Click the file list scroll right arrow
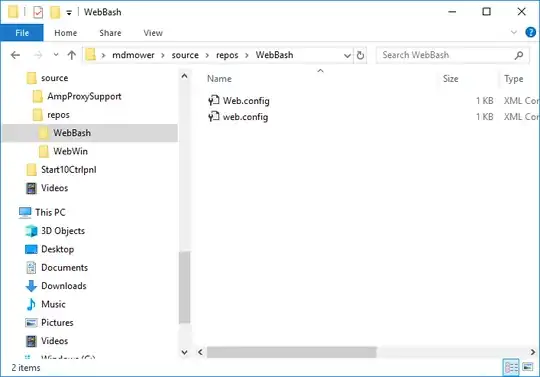 [533, 352]
